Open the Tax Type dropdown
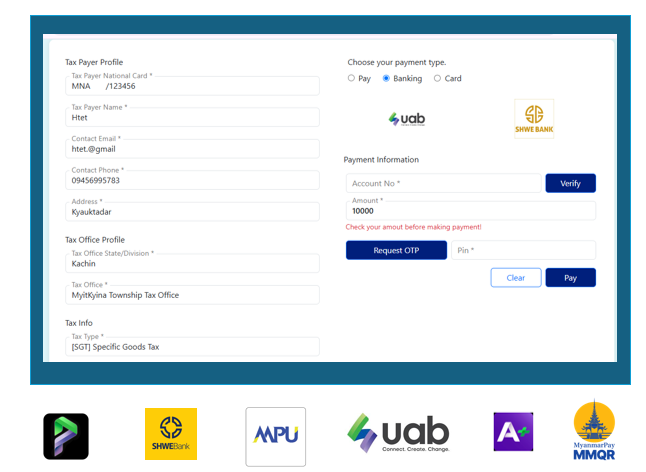This screenshot has width=646, height=472. tap(192, 346)
